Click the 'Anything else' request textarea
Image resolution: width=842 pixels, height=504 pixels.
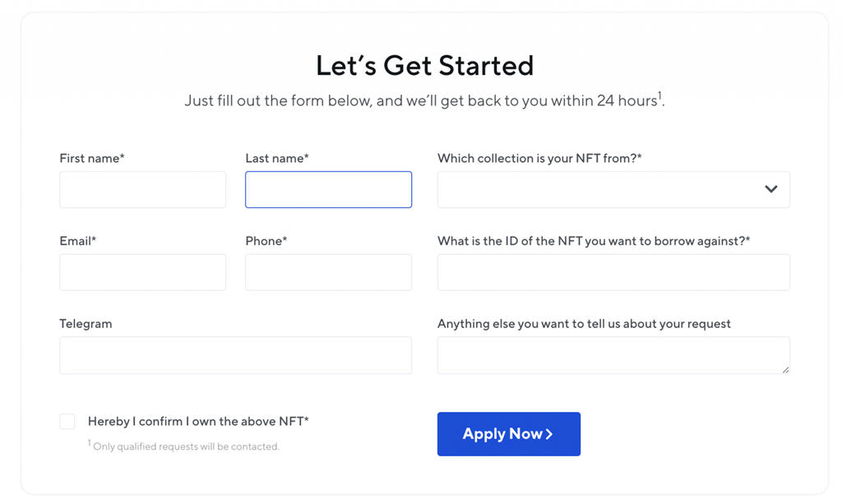point(613,355)
